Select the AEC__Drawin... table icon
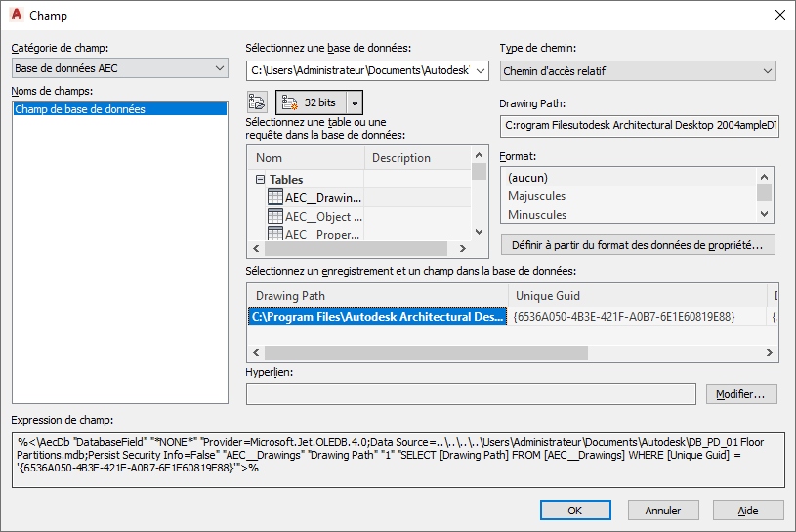 tap(275, 197)
